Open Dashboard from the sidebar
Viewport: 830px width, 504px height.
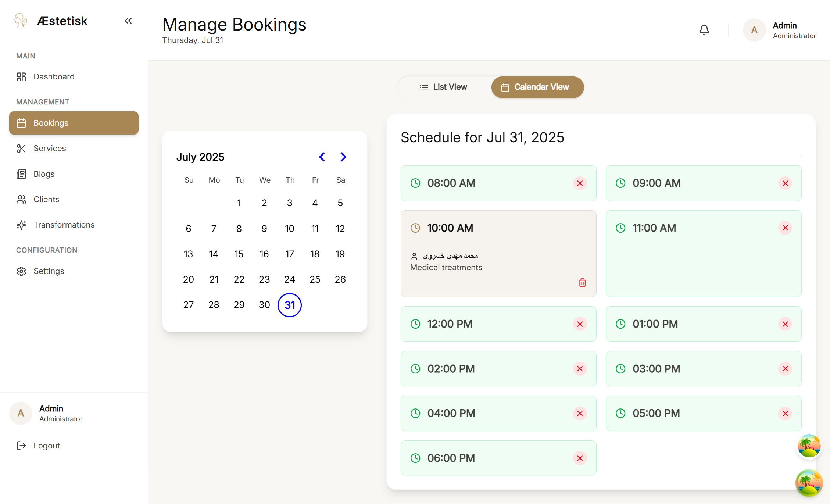[x=54, y=76]
